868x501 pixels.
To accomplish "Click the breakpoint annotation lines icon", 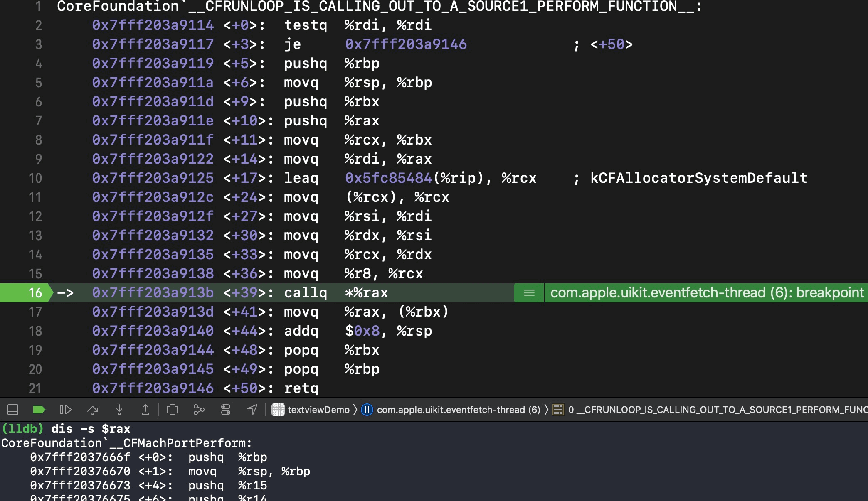I will coord(529,293).
